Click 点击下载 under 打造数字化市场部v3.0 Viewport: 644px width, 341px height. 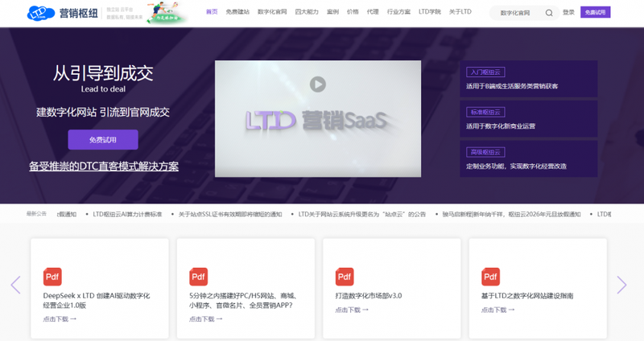[x=352, y=310]
